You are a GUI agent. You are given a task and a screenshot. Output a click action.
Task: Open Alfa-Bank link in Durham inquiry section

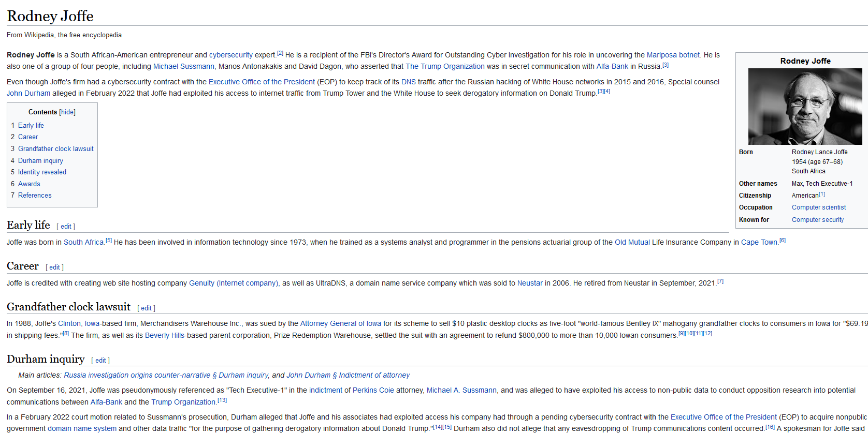coord(106,402)
